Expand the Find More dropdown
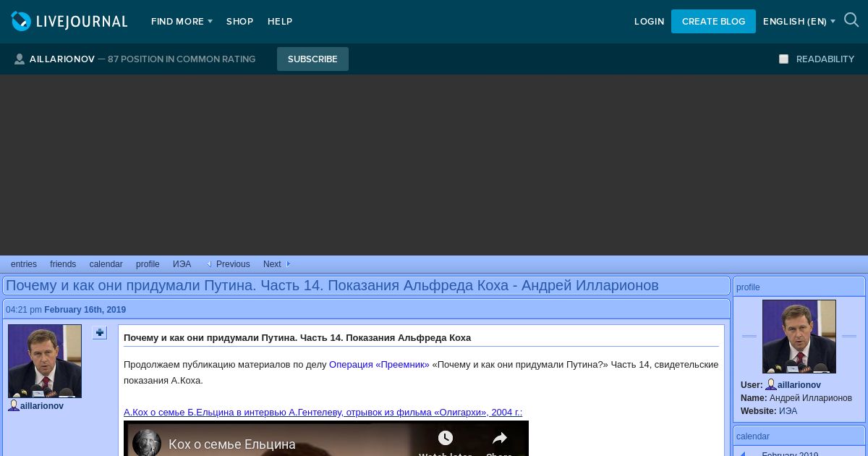This screenshot has width=868, height=456. (182, 22)
